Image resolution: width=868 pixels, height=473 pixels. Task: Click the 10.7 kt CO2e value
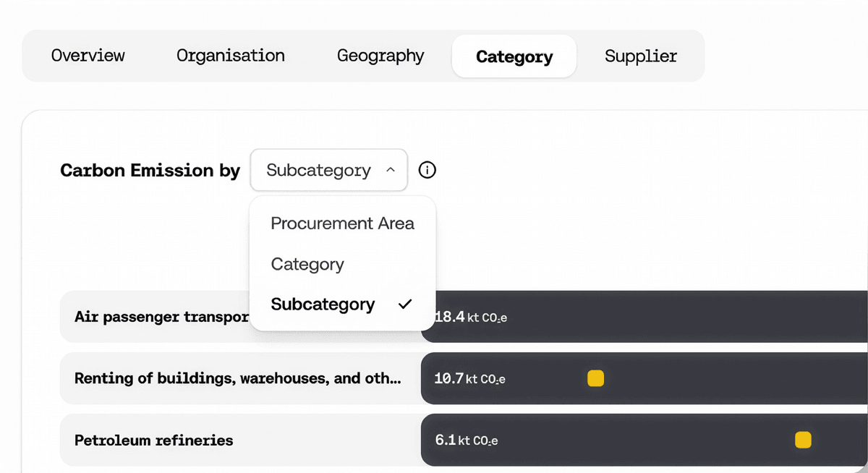click(x=470, y=378)
